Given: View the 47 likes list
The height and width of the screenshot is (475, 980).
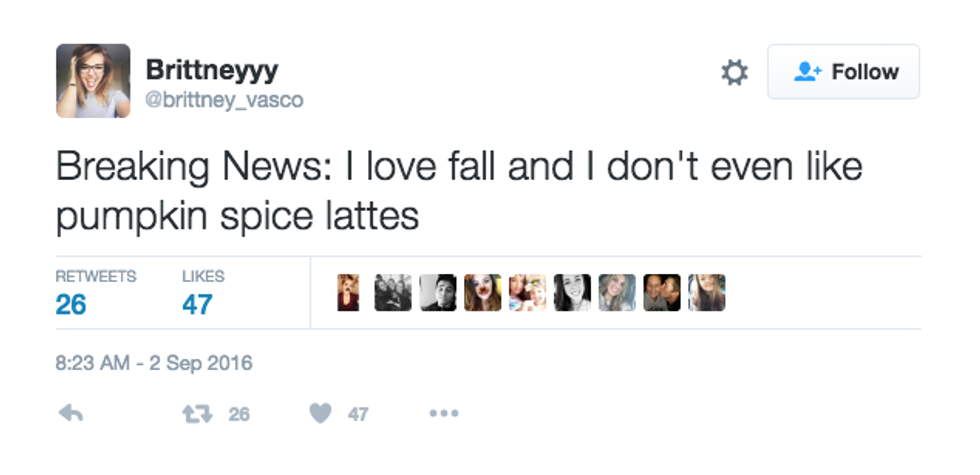Looking at the screenshot, I should click(197, 304).
